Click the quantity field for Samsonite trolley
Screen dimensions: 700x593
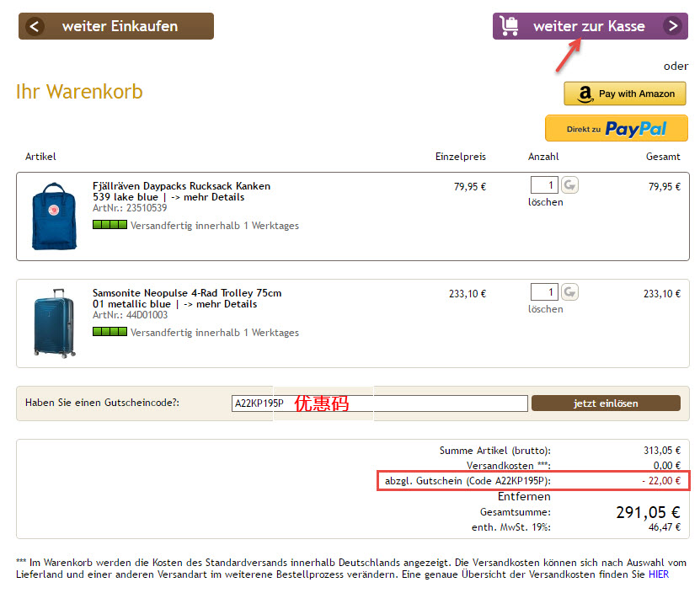coord(544,292)
